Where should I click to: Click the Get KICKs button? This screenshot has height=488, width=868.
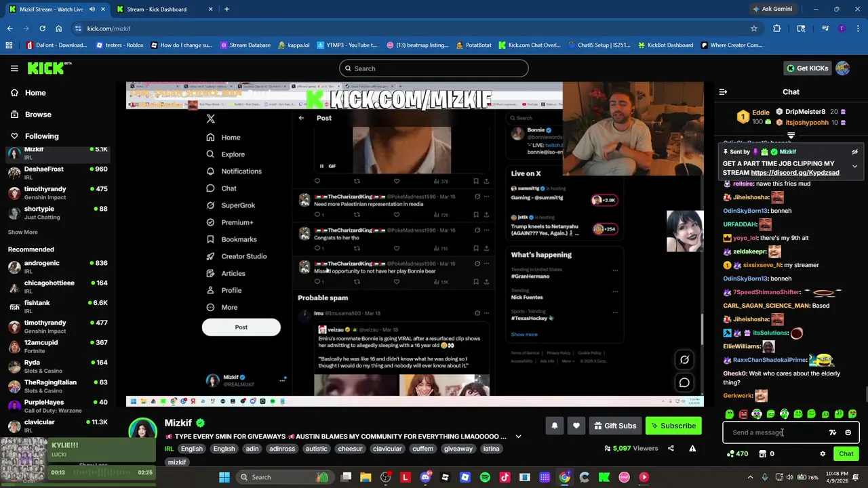click(807, 68)
